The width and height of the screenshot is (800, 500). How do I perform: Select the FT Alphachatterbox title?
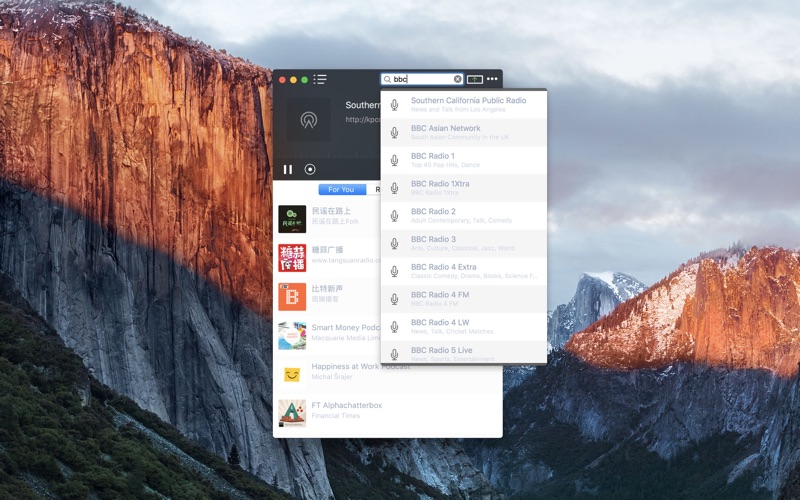click(x=346, y=405)
